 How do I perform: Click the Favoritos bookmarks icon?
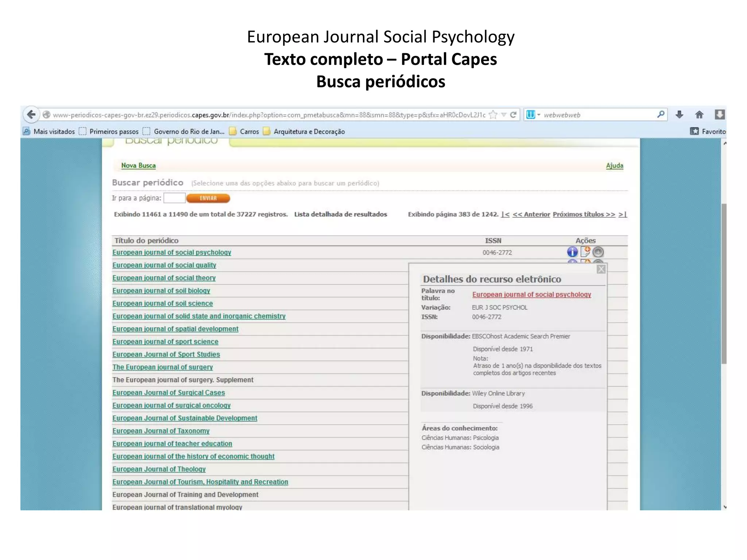(694, 131)
